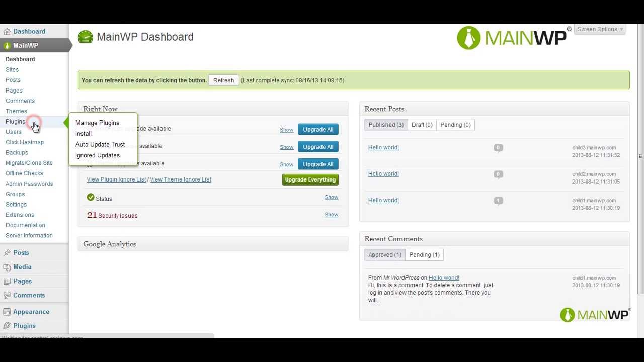
Task: Click the Plugins plug icon in bottom sidebar
Action: (7, 326)
